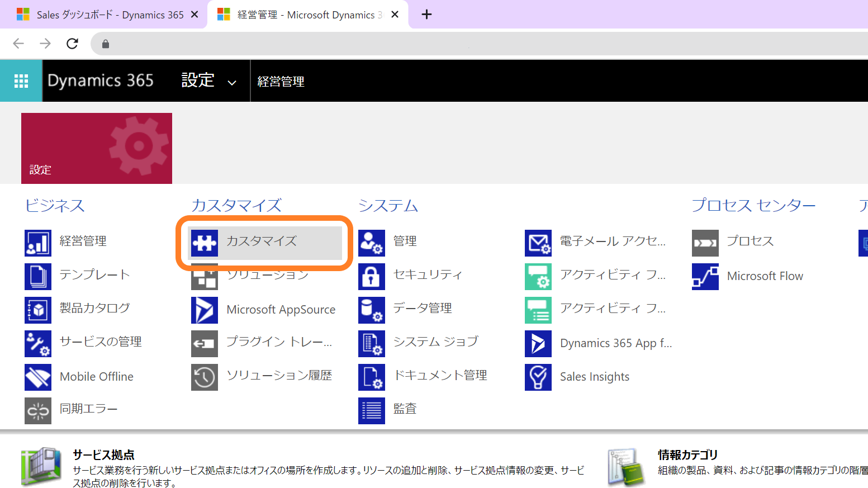Click the Dynamics 365 App for Outlook icon
This screenshot has width=868, height=488.
[538, 344]
